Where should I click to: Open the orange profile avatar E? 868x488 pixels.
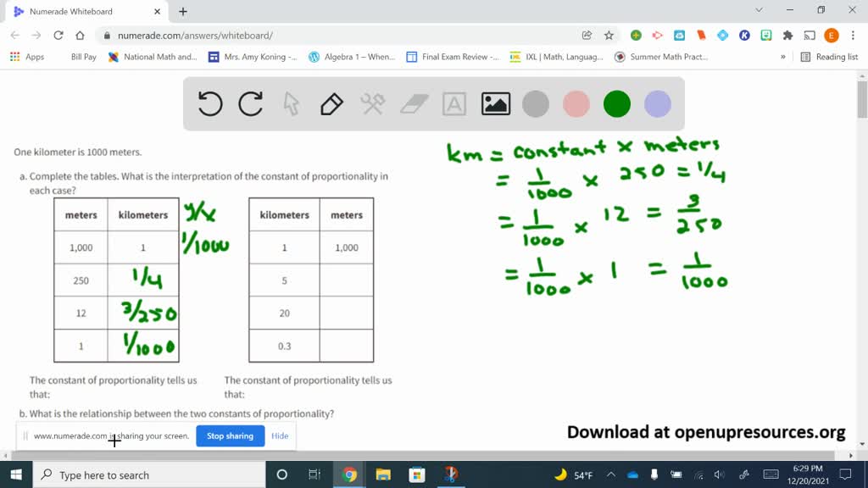pos(832,36)
